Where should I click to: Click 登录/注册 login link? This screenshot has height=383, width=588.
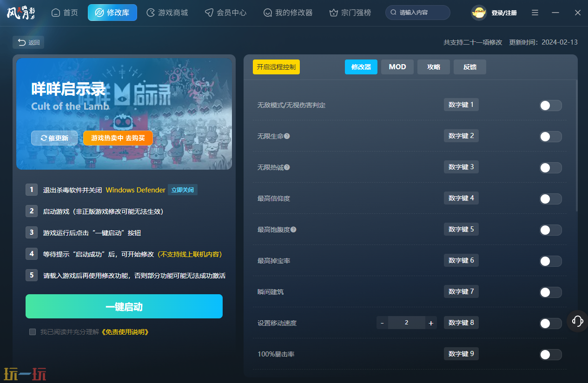coord(504,13)
